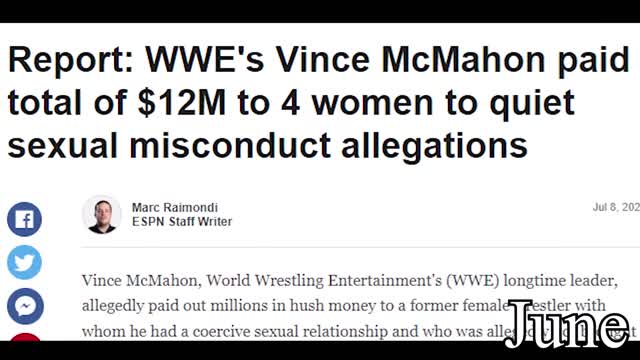Screen dimensions: 640x360
Task: Send the article through Messenger icon
Action: click(24, 306)
